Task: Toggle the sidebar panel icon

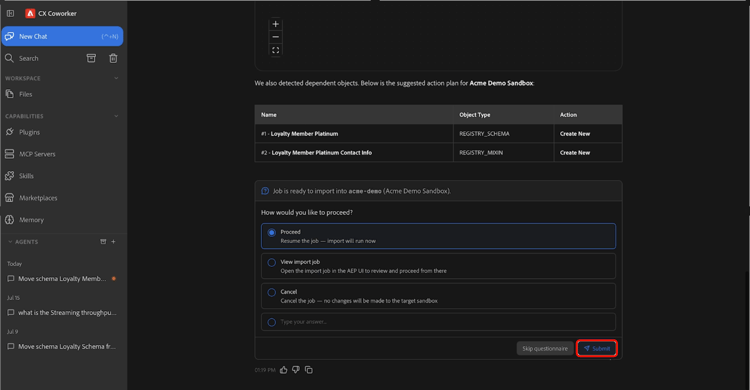Action: 10,13
